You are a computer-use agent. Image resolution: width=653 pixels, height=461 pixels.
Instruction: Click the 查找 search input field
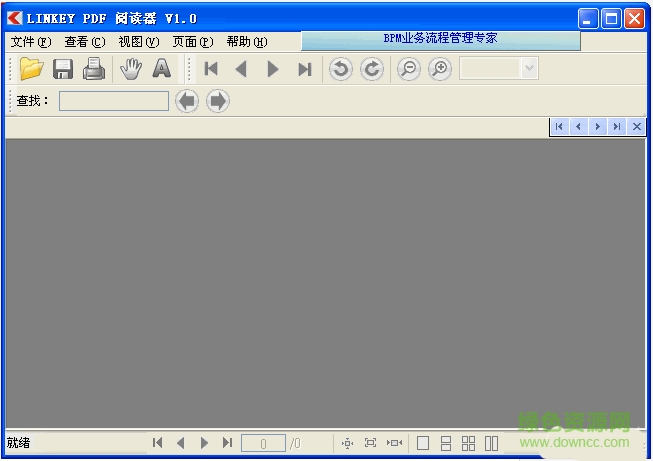(113, 101)
